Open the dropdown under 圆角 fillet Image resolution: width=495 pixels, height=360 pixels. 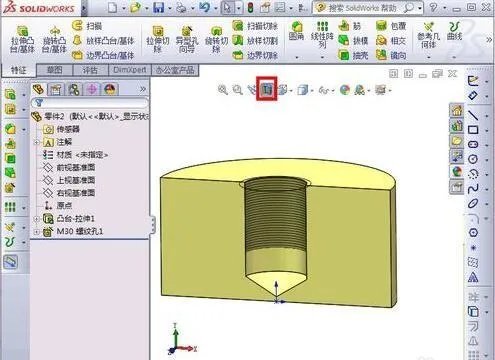pos(296,57)
